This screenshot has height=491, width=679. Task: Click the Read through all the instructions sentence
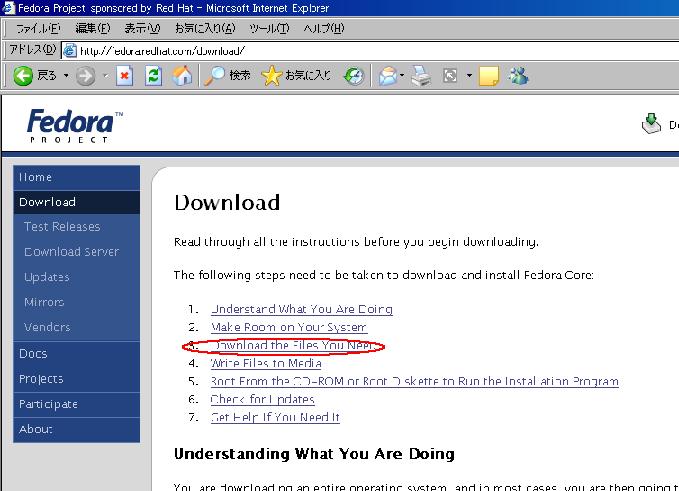coord(356,242)
